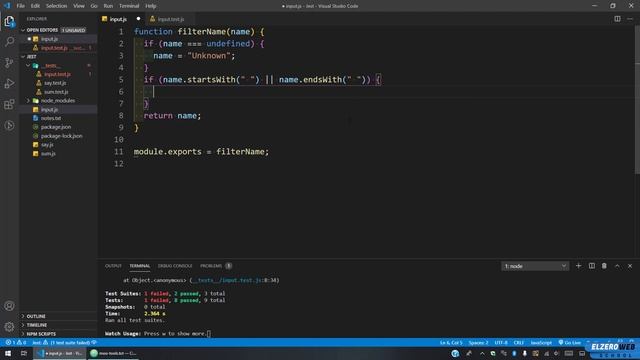Open the File menu
This screenshot has width=640, height=360.
coord(20,6)
